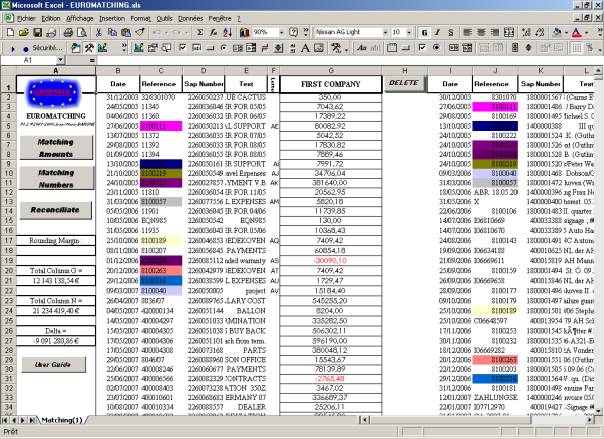Click the Excel document icon beside Fichier
This screenshot has width=604, height=439.
(8, 18)
